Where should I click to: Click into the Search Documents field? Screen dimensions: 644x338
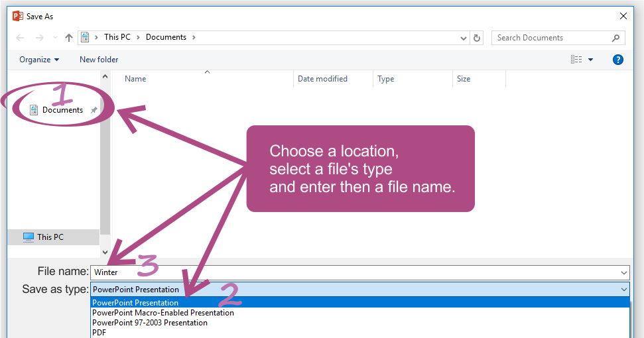point(558,38)
